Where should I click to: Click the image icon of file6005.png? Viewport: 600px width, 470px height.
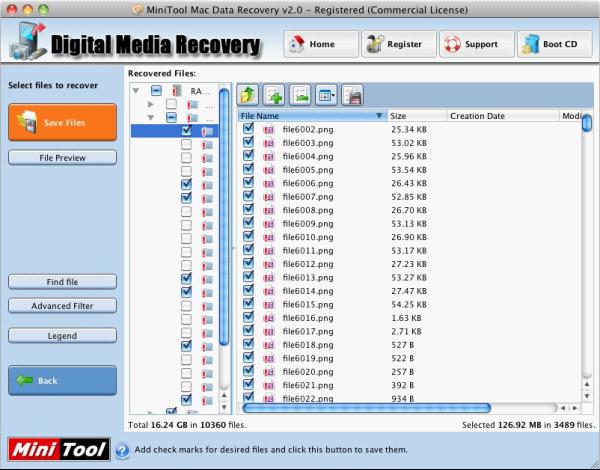click(269, 170)
